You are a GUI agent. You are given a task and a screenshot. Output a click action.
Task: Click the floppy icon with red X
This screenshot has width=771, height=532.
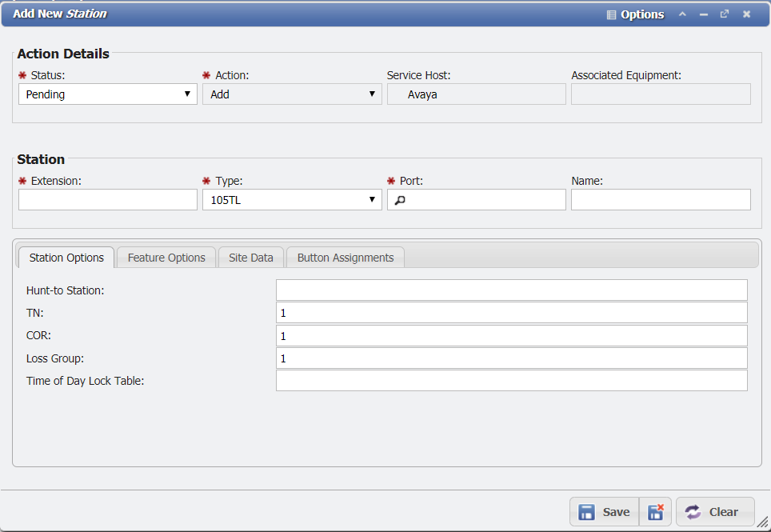(x=656, y=512)
